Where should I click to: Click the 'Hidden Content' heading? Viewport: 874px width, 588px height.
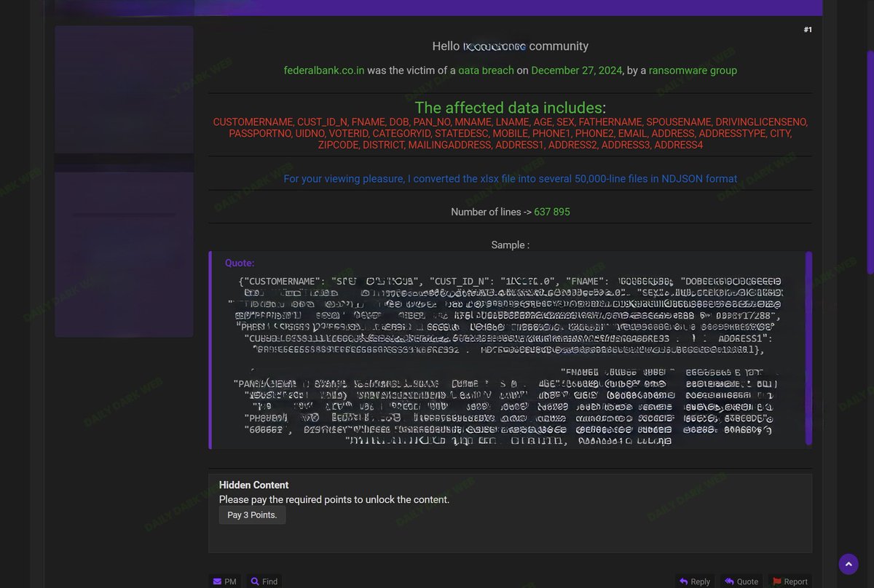pyautogui.click(x=253, y=485)
